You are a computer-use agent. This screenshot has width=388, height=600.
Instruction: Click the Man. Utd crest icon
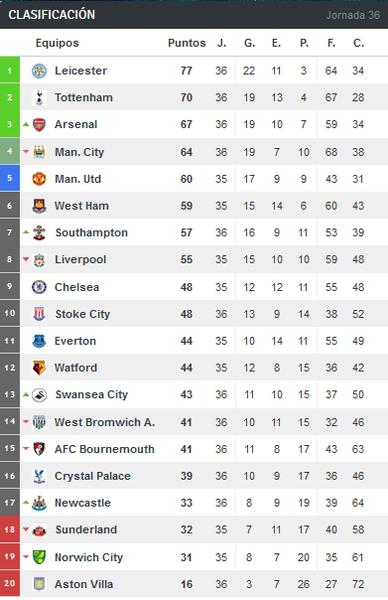point(39,179)
